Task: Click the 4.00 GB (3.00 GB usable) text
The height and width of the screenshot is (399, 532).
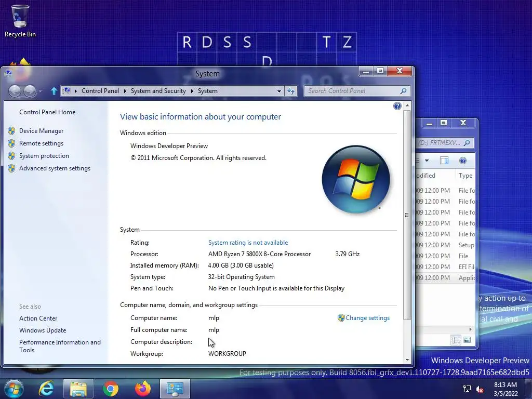Action: 241,265
